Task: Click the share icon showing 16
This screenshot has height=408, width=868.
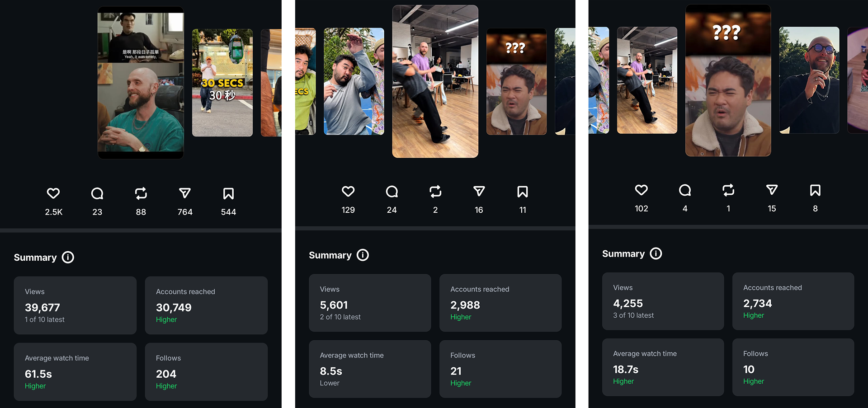Action: pos(479,192)
